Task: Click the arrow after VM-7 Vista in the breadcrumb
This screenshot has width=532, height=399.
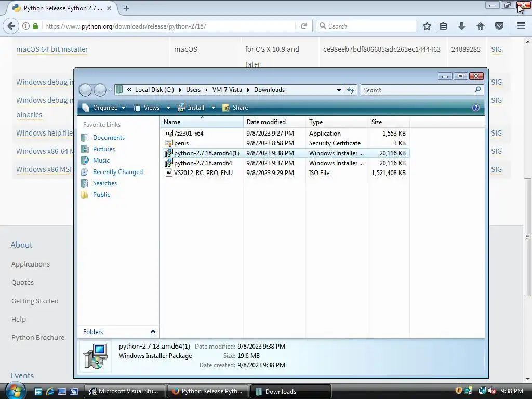Action: coord(248,90)
